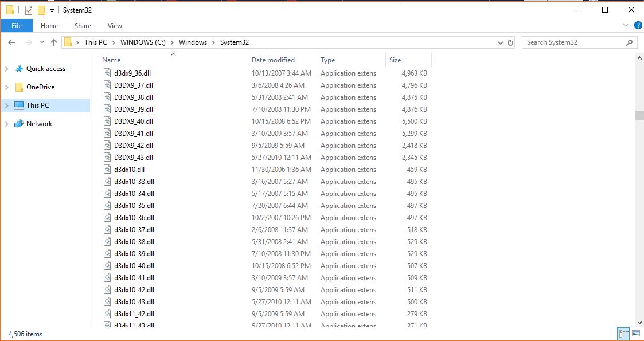
Task: Refresh the System32 folder view
Action: tap(510, 42)
